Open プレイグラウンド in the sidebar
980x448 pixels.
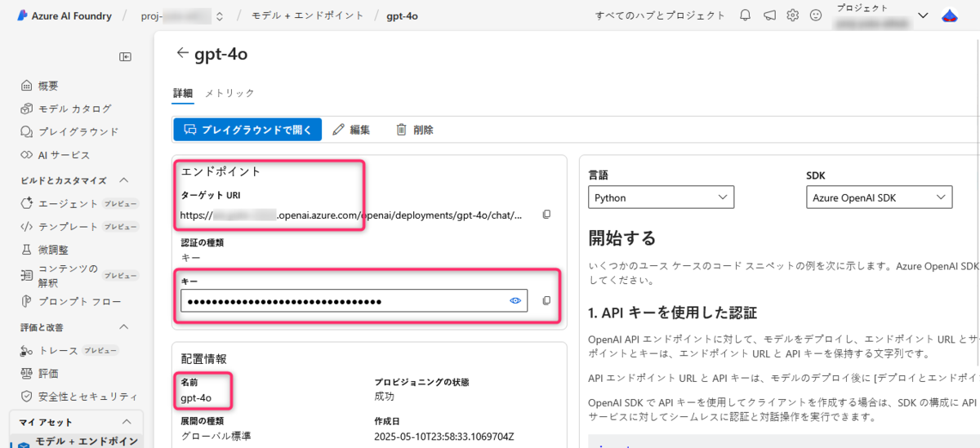[72, 131]
